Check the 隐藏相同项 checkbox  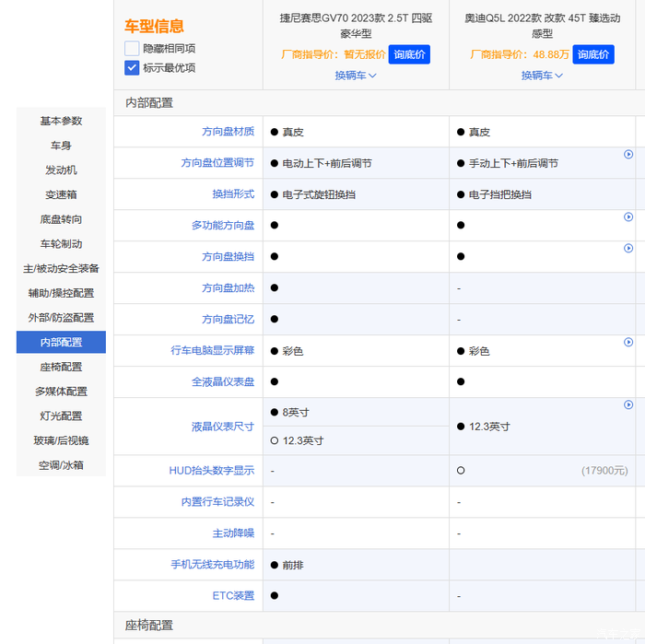[132, 48]
